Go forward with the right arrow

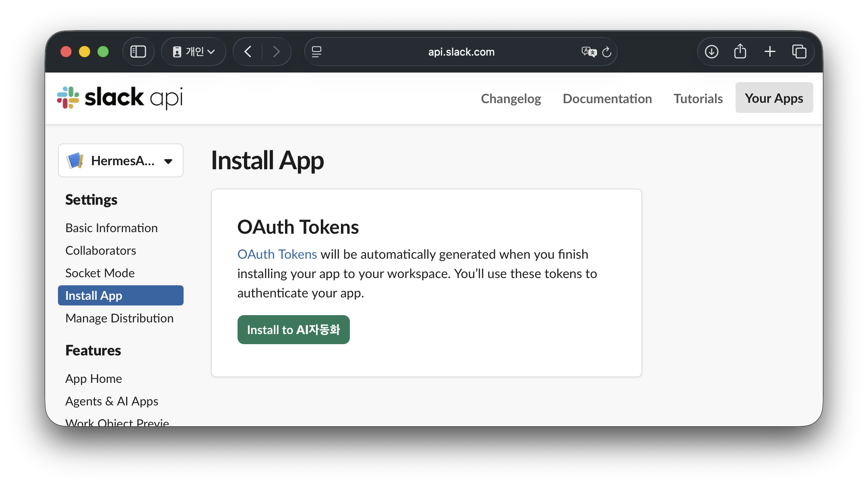(x=276, y=52)
